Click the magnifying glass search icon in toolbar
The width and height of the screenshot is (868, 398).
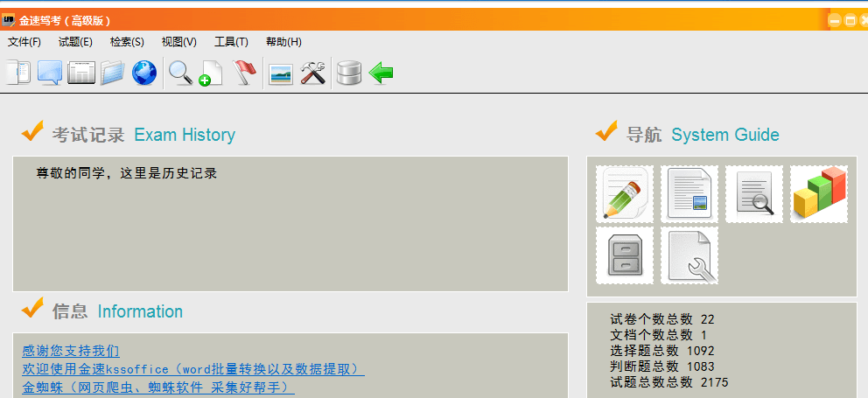pos(180,73)
